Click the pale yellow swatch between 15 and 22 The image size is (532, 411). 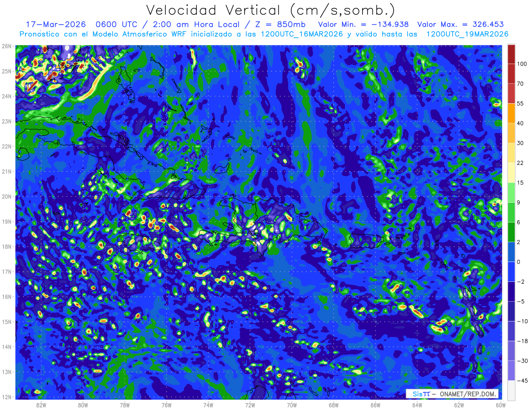pyautogui.click(x=511, y=172)
